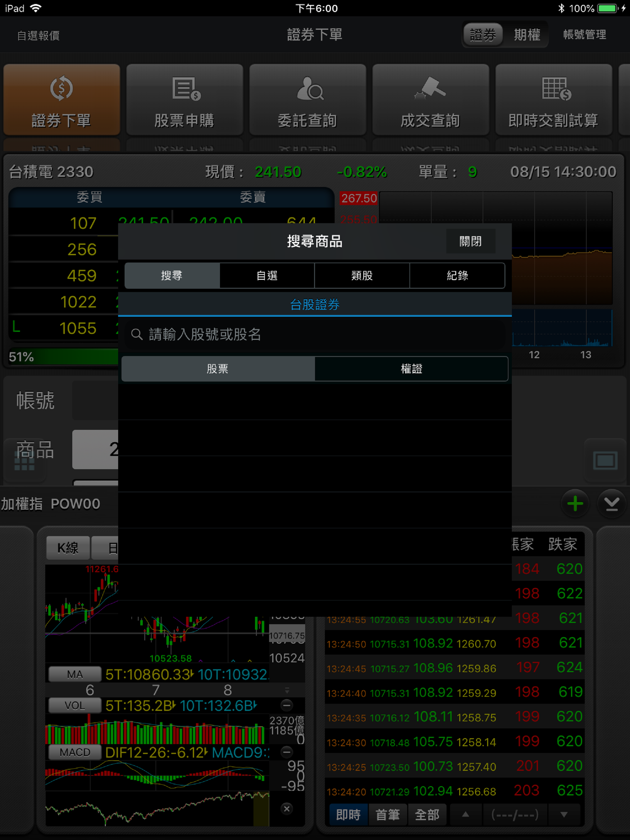Tap the 加權指 POW00 index label
The height and width of the screenshot is (840, 630).
pyautogui.click(x=50, y=504)
